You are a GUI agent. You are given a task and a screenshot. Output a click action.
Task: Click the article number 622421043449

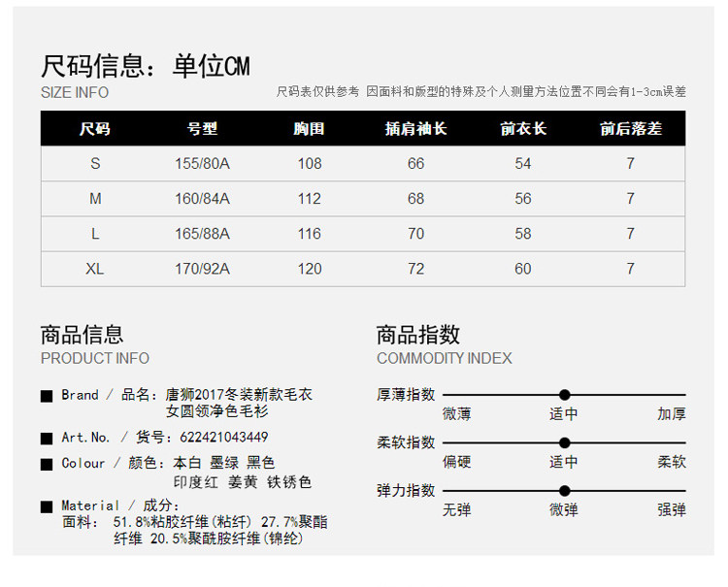(224, 438)
